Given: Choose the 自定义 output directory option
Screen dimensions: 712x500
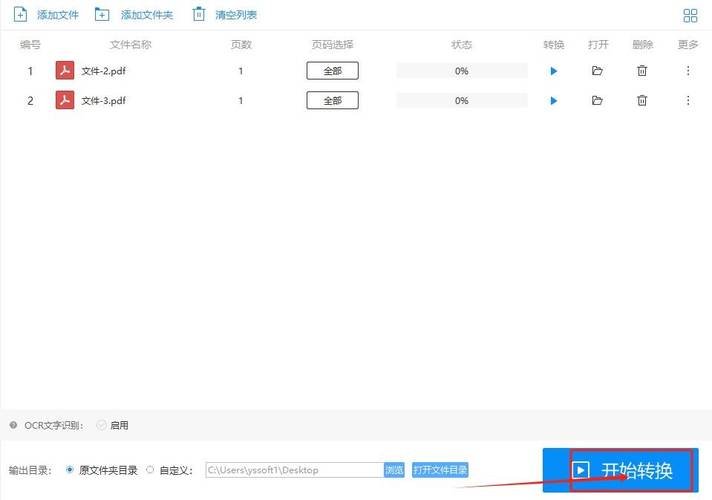Looking at the screenshot, I should click(x=150, y=470).
